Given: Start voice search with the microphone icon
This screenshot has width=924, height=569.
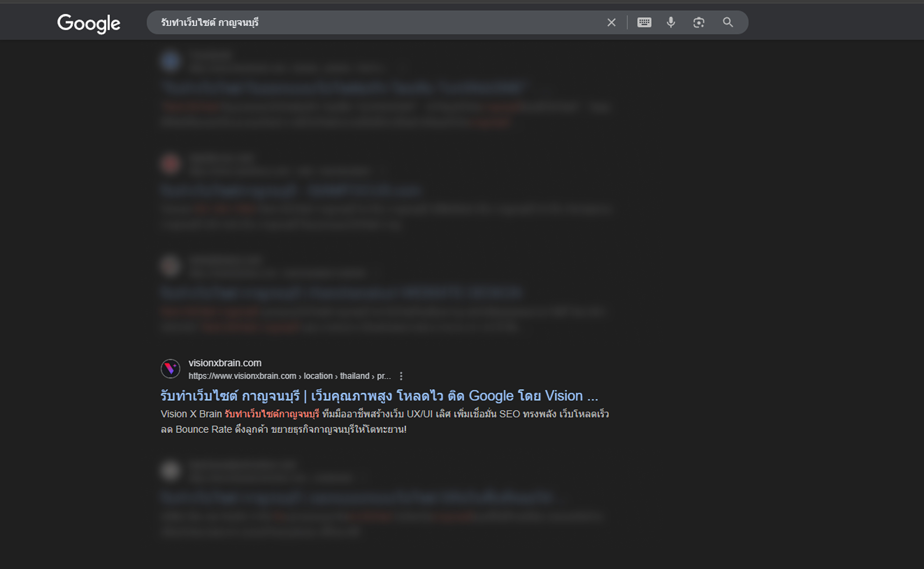Looking at the screenshot, I should pos(671,23).
